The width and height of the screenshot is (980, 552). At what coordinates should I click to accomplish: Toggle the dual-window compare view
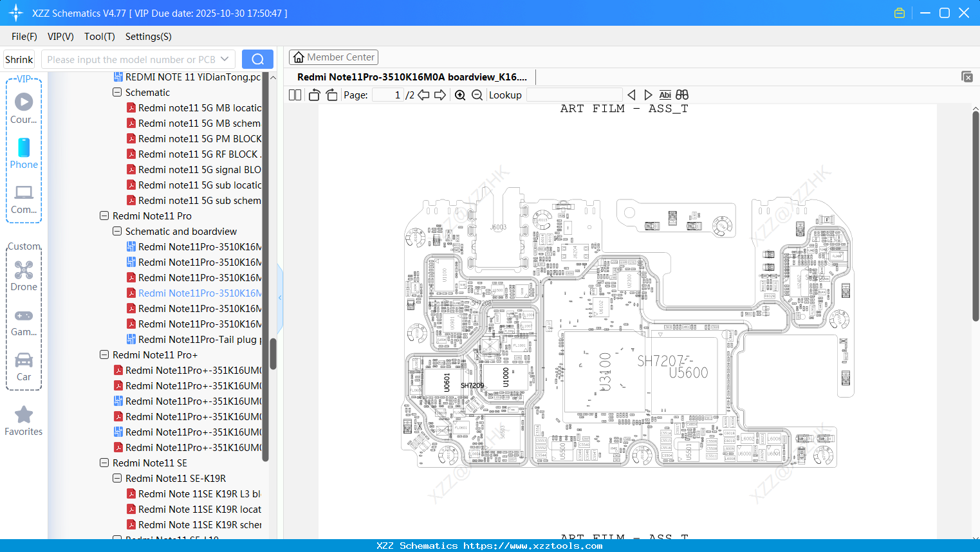(681, 95)
